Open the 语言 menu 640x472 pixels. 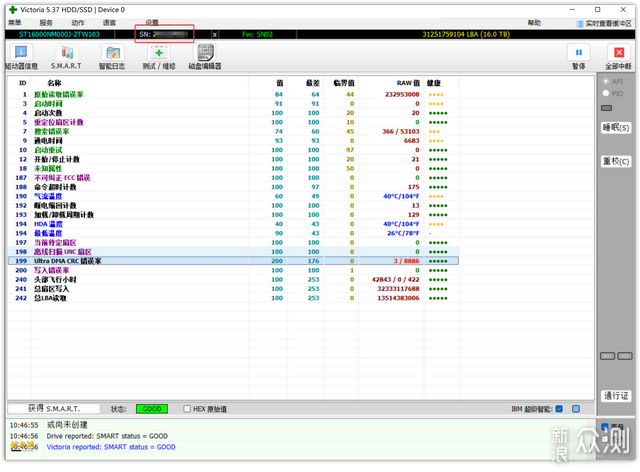pyautogui.click(x=109, y=23)
